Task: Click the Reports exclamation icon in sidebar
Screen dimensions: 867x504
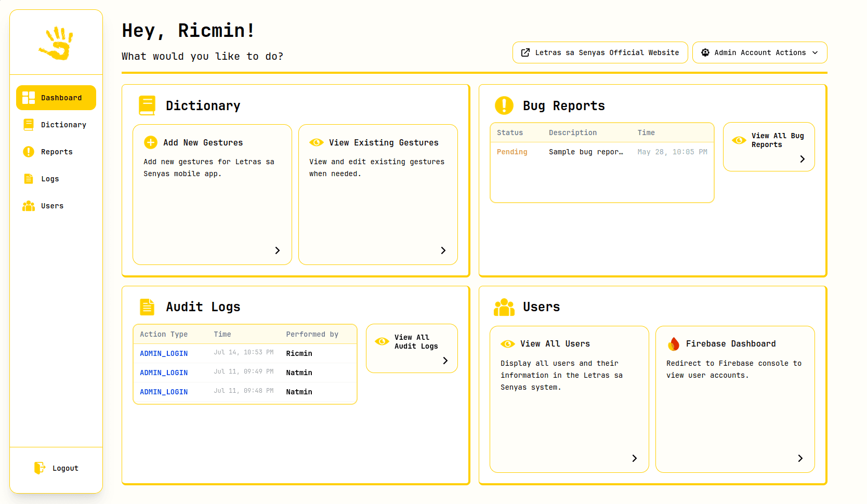Action: tap(29, 152)
